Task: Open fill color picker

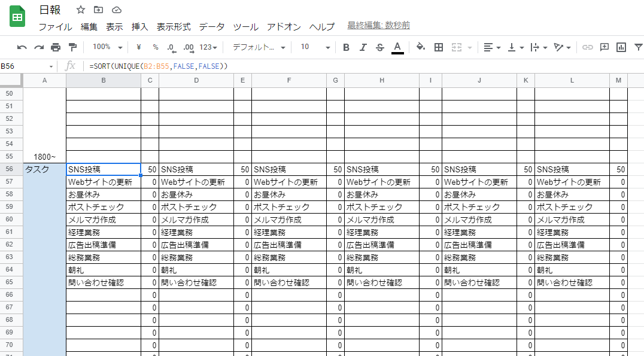Action: click(x=421, y=47)
